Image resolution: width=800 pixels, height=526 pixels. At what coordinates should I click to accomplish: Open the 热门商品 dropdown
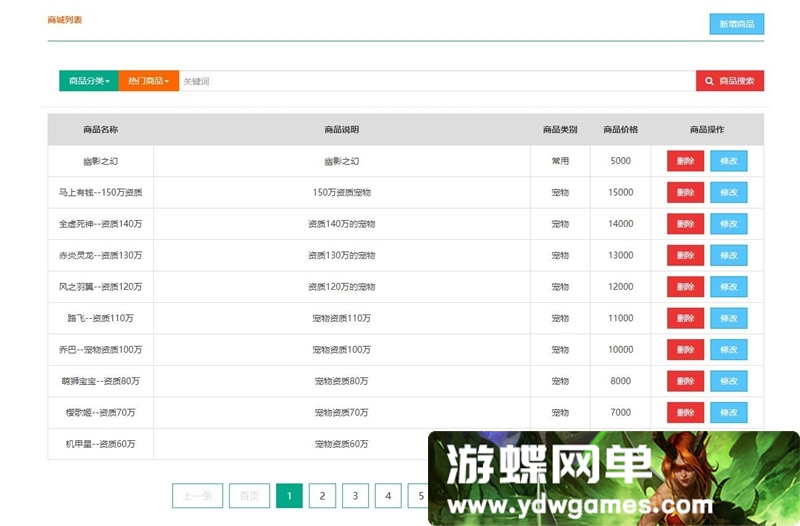[148, 81]
